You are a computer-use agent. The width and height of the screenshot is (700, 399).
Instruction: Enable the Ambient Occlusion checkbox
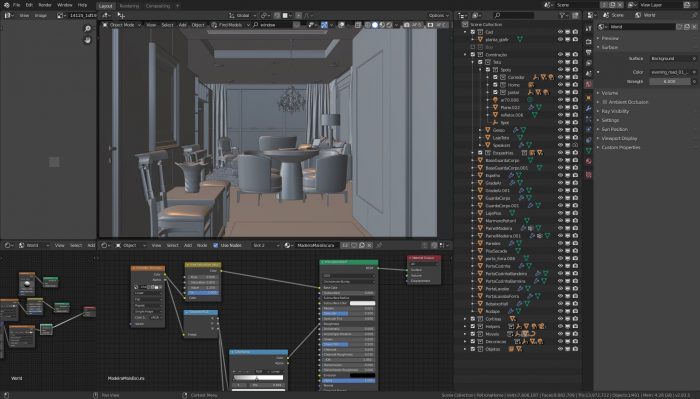coord(605,102)
